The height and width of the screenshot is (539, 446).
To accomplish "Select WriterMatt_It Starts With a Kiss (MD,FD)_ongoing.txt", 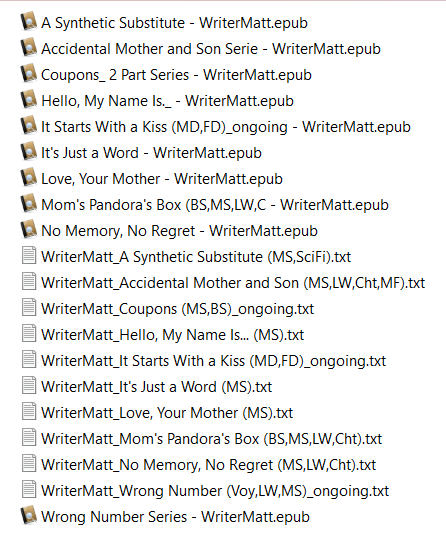I will click(x=214, y=361).
